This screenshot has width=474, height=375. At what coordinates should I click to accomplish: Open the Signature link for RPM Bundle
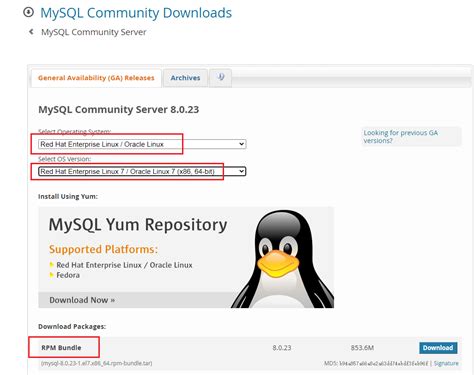(446, 363)
